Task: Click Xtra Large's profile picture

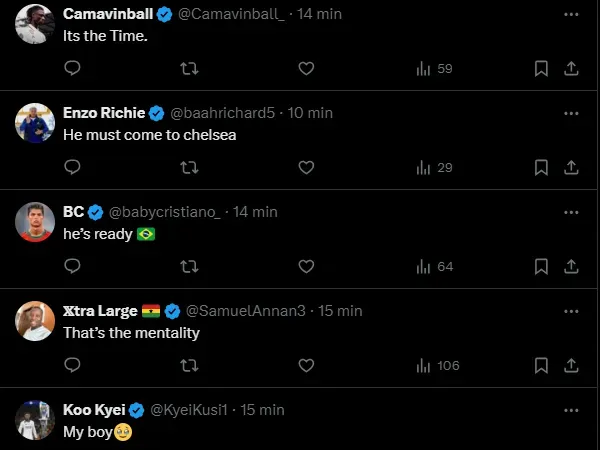Action: [35, 321]
